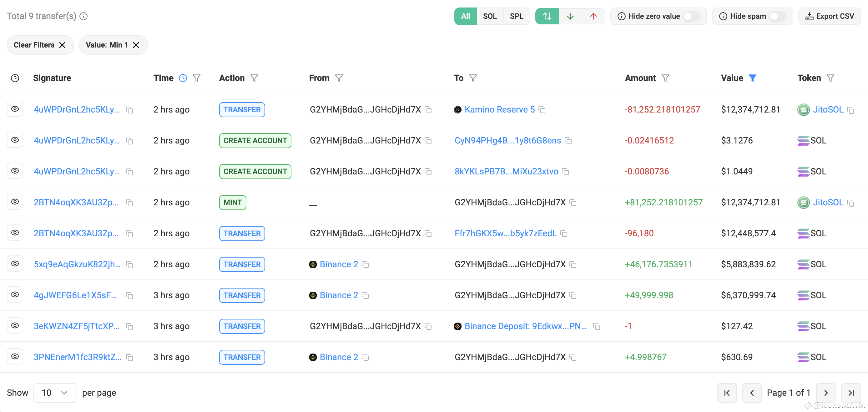Show only incoming transfers with the green down arrow

(x=570, y=16)
